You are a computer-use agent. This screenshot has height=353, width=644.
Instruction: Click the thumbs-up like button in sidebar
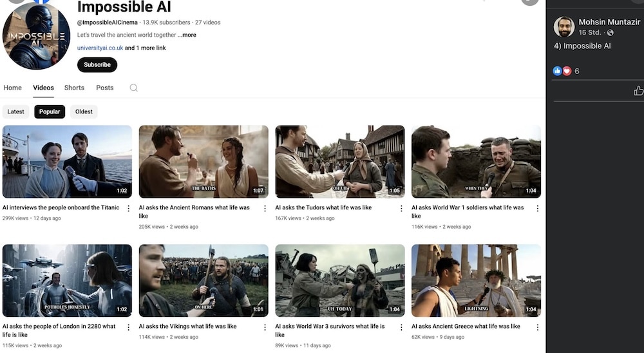638,90
